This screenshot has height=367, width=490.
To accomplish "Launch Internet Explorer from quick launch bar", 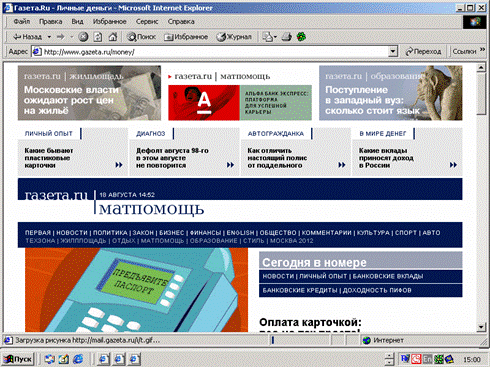I will (x=78, y=359).
